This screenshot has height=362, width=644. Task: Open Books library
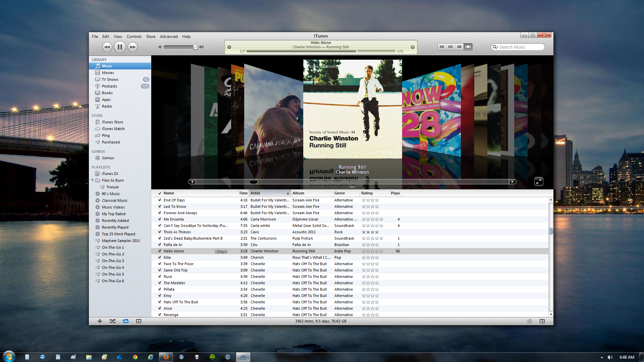[107, 93]
